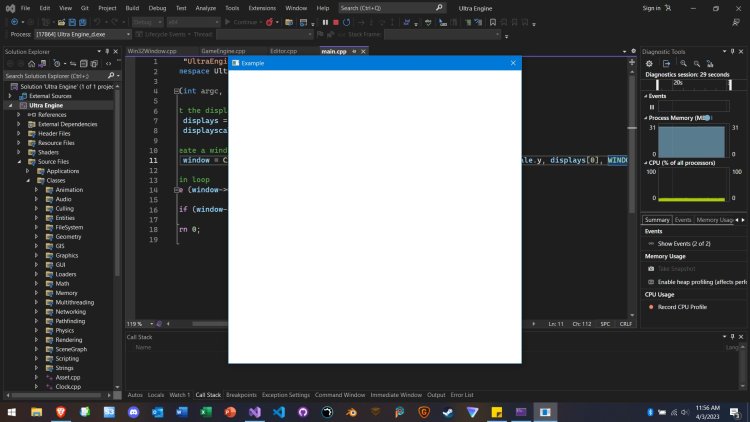Toggle pin on Diagnostic Tools panel
The height and width of the screenshot is (422, 750).
pos(732,50)
